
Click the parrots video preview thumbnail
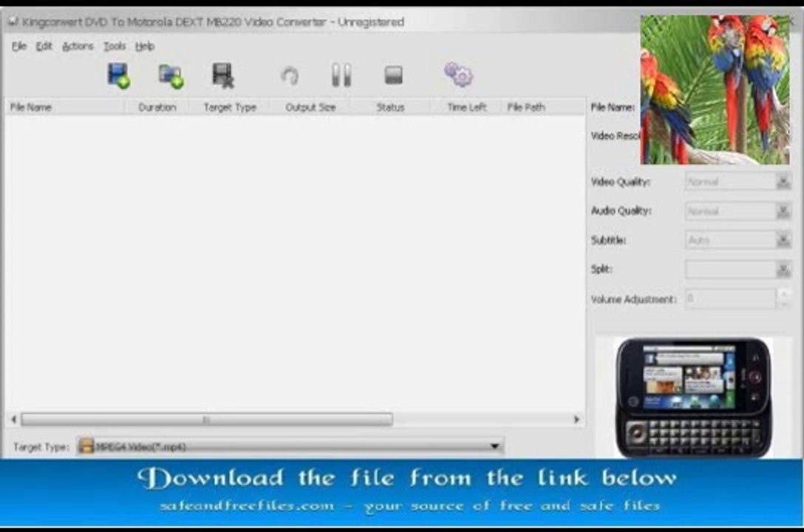click(715, 89)
